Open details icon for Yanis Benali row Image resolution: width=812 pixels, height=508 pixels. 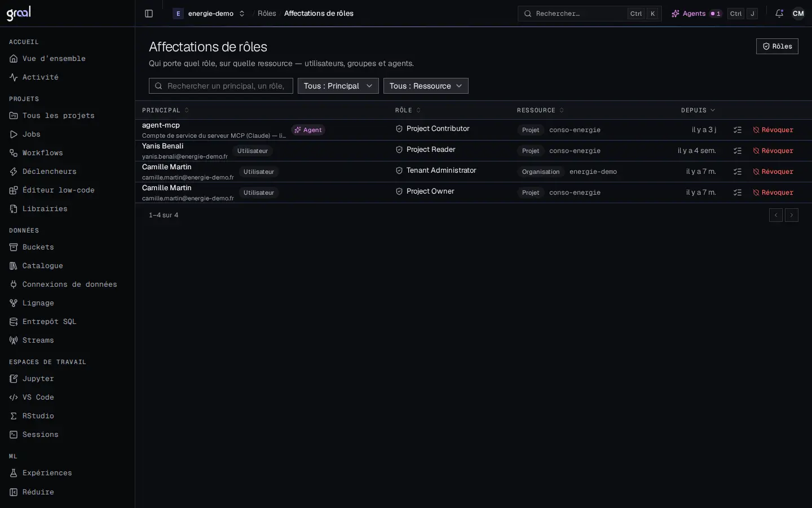coord(737,151)
